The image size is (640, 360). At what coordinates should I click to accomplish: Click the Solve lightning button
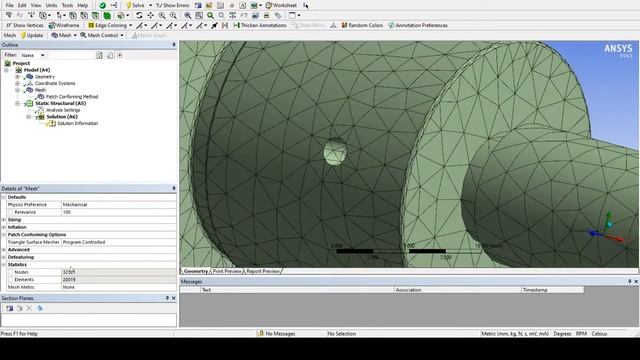click(135, 5)
